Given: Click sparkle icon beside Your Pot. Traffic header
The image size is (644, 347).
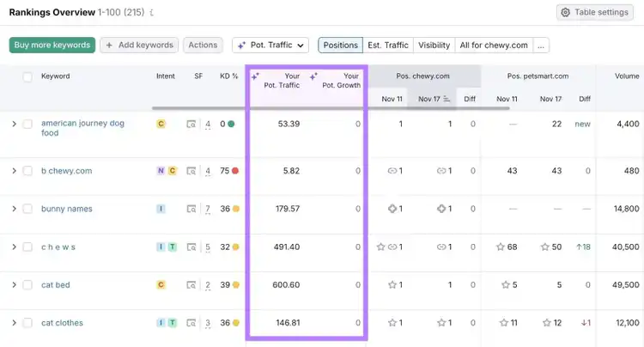Looking at the screenshot, I should click(x=255, y=76).
